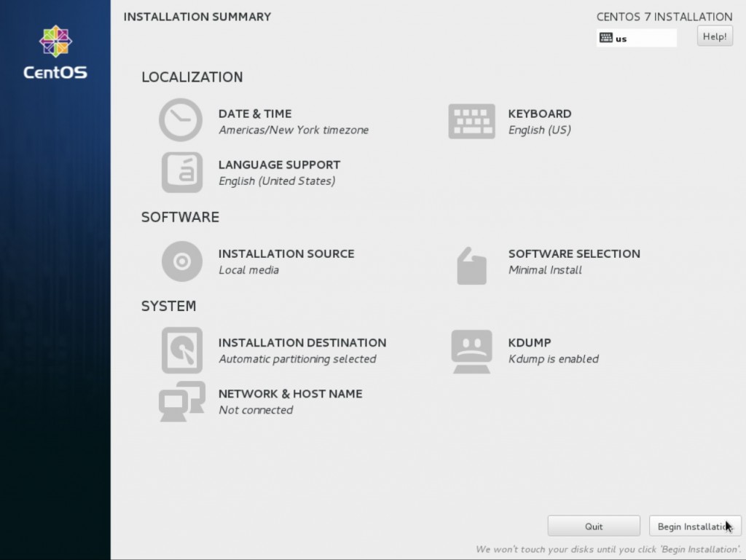Click the Quit button
Viewport: 746px width, 560px height.
tap(594, 527)
